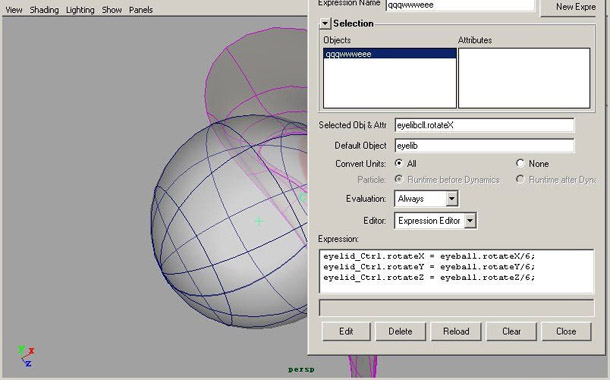Close the Expression Editor with Close button
610x380 pixels.
pyautogui.click(x=566, y=331)
